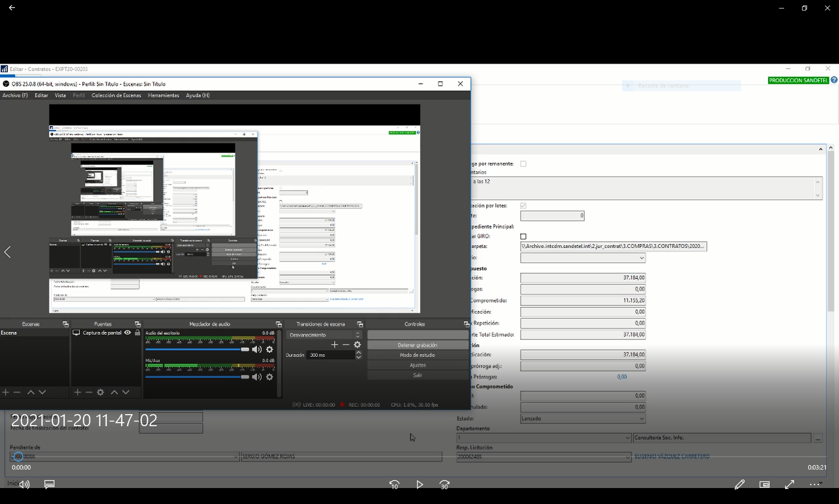Open the Herramientas menu in OBS
Viewport: 839px width, 504px height.
tap(163, 95)
